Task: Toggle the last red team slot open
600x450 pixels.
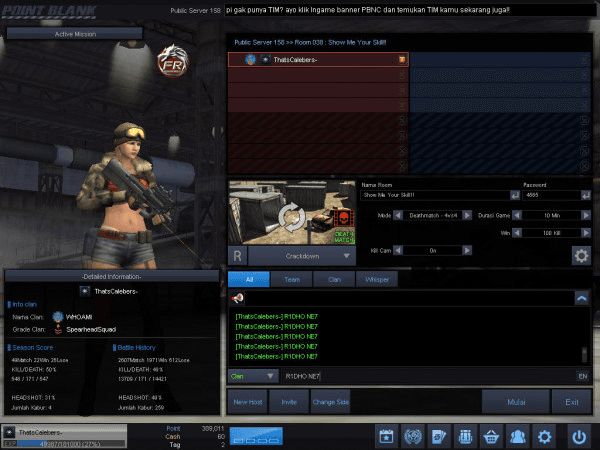Action: pyautogui.click(x=402, y=166)
